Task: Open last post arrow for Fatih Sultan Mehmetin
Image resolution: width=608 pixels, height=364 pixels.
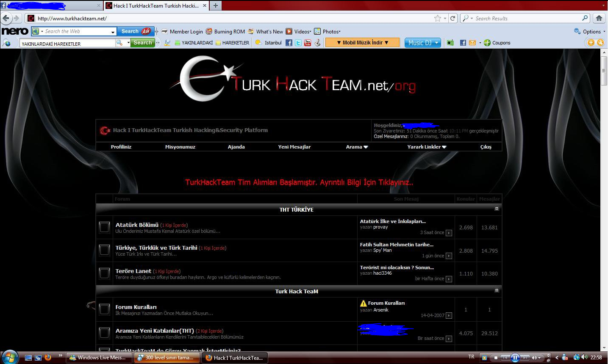Action: pos(449,256)
